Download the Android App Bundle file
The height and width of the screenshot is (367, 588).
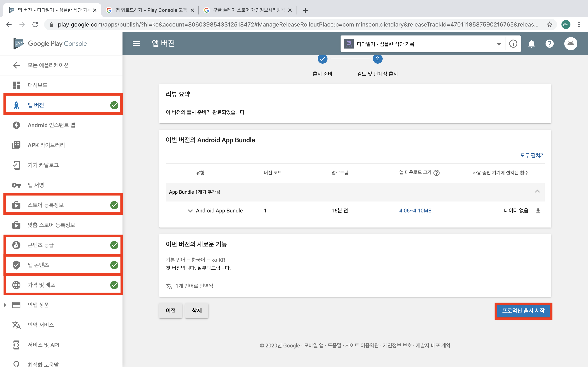tap(538, 211)
